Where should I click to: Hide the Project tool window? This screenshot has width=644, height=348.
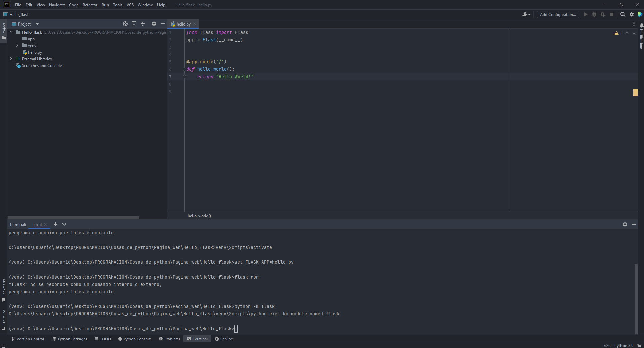pos(163,24)
